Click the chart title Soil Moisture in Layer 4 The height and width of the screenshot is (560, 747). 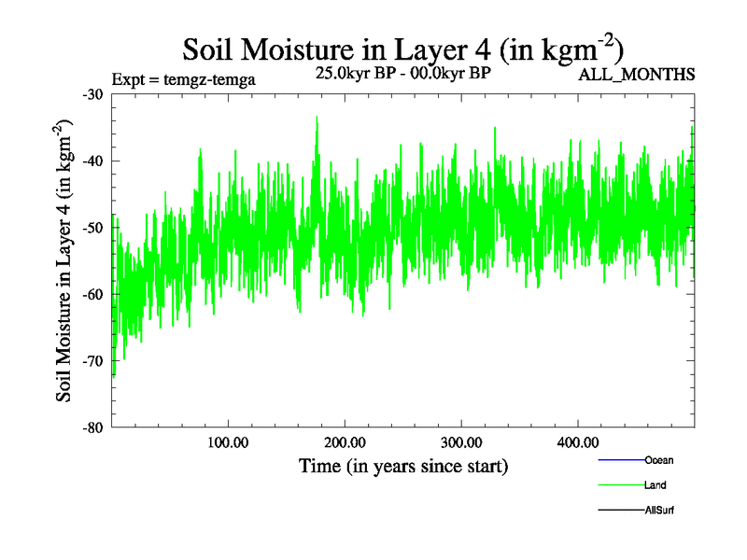[x=402, y=49]
